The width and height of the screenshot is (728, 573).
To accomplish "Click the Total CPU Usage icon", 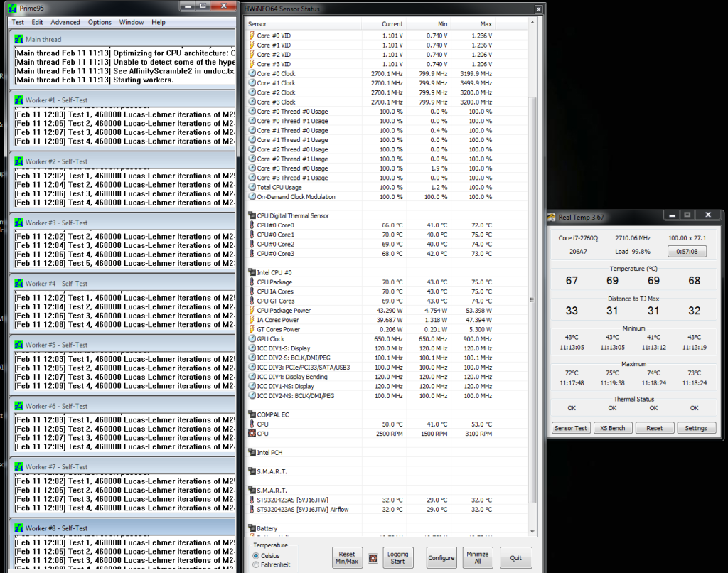I will (250, 187).
